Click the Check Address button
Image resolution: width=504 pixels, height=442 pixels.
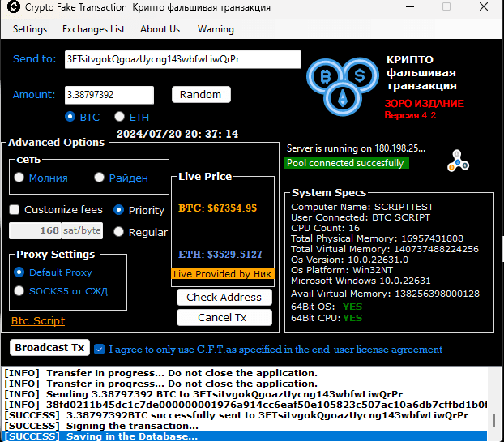pos(224,298)
